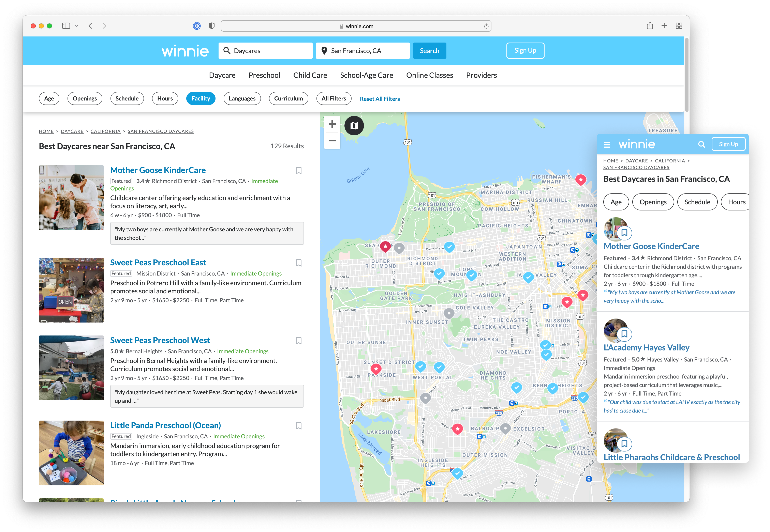Screen dimensions: 770x532
Task: Expand the Age filter in the desktop window
Action: tap(49, 98)
